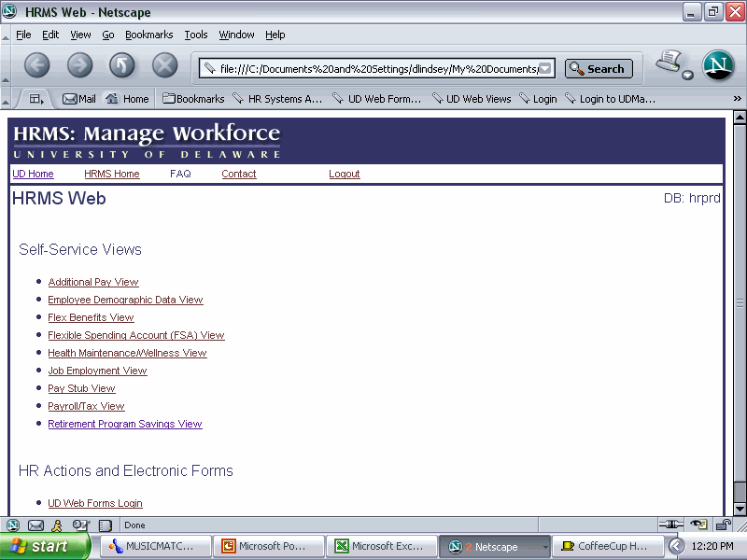This screenshot has width=747, height=560.
Task: Click the Logout link
Action: (344, 174)
